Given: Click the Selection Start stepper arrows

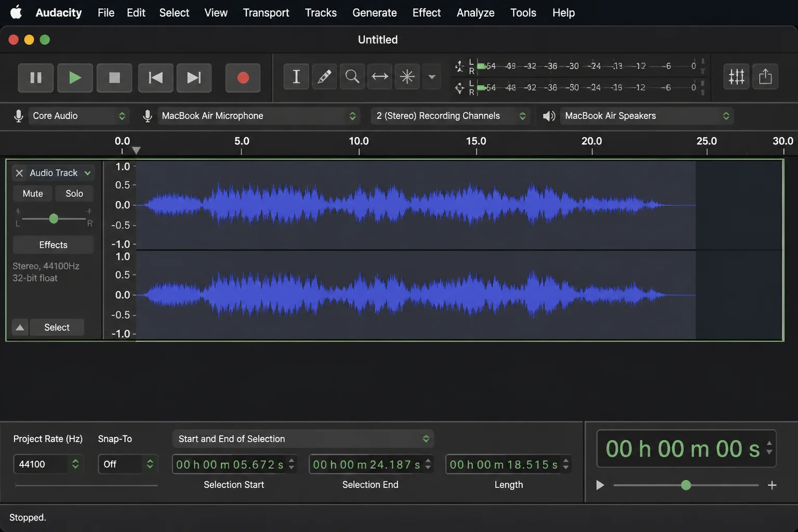Looking at the screenshot, I should pos(291,464).
